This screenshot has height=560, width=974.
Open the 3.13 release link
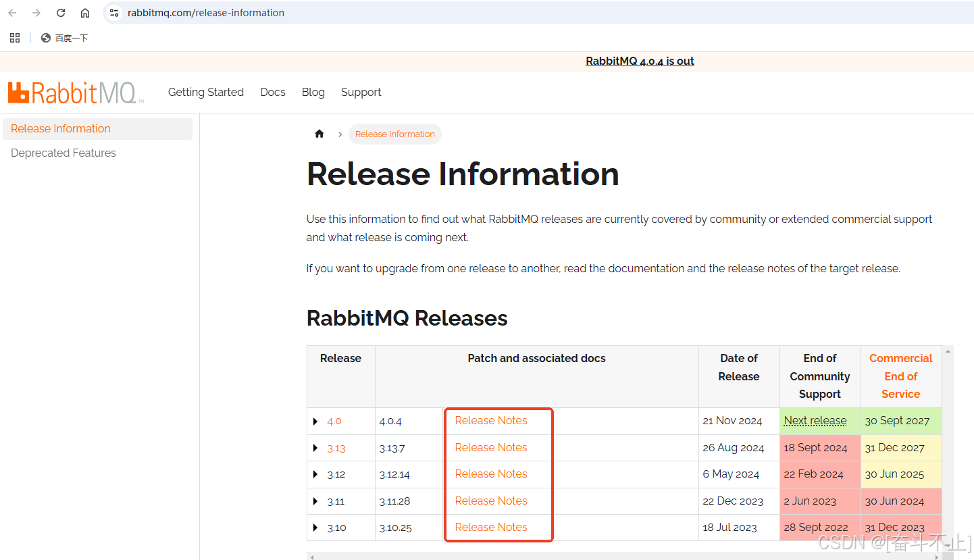tap(336, 448)
